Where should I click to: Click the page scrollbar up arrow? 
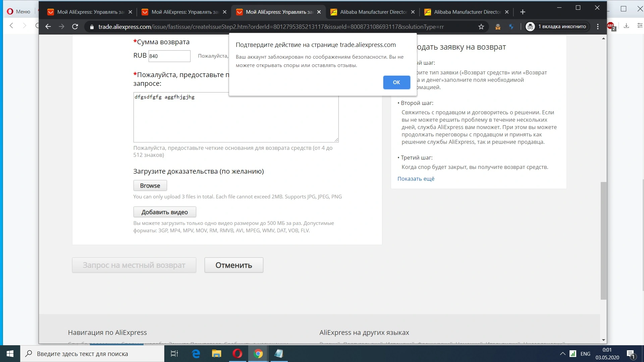tap(603, 39)
